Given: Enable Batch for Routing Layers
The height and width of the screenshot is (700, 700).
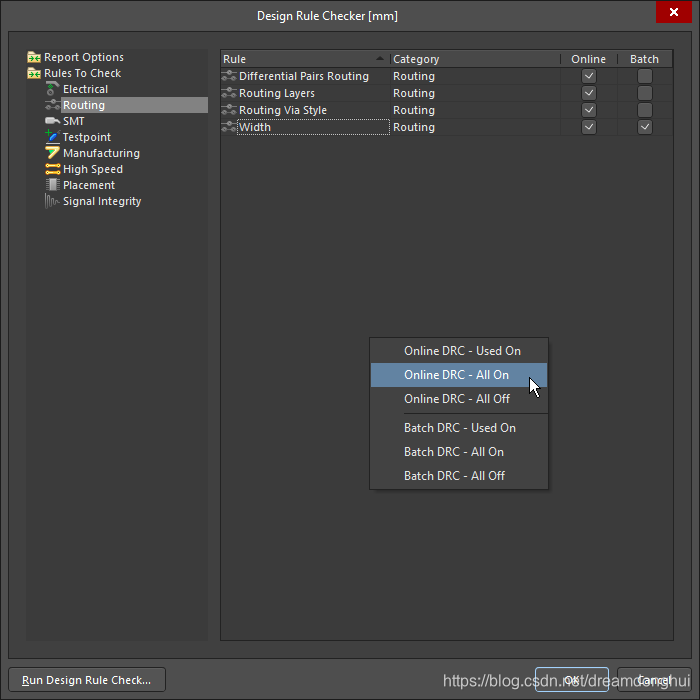Looking at the screenshot, I should point(645,93).
